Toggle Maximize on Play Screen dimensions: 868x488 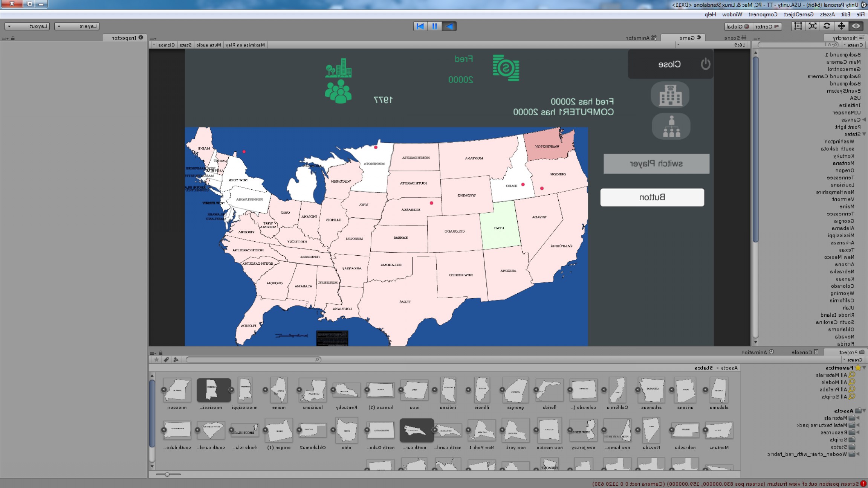pos(246,45)
